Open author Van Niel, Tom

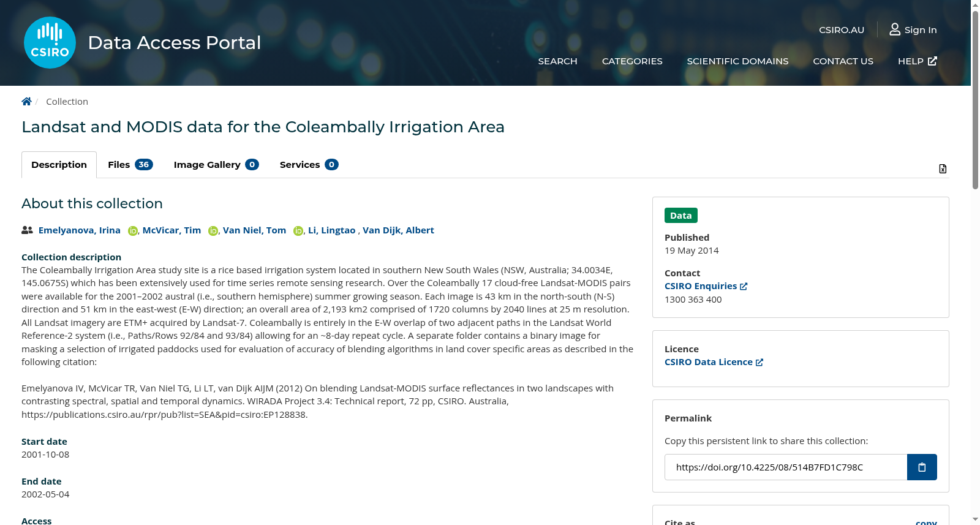(254, 230)
